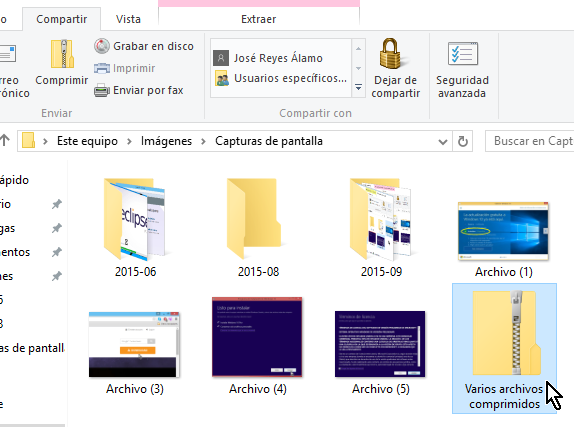574x427 pixels.
Task: Expand chevron after Imágenes
Action: point(204,141)
